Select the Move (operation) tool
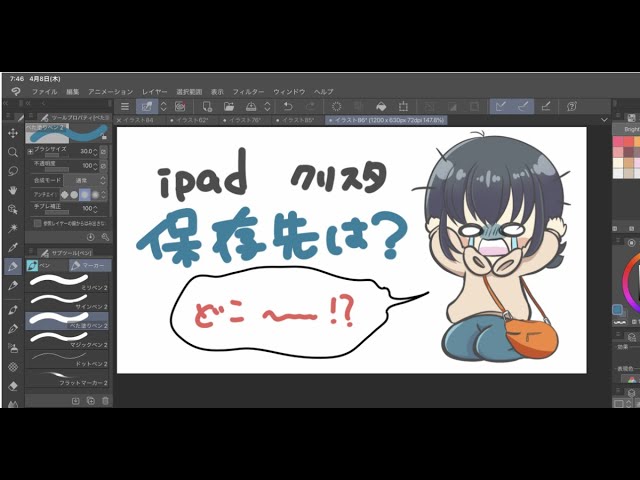Viewport: 640px width, 480px height. (13, 133)
